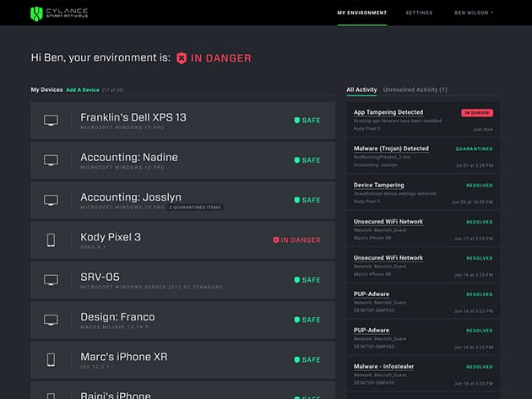Viewport: 532px width, 399px height.
Task: Open the Ben Wilson account dropdown
Action: [x=473, y=13]
